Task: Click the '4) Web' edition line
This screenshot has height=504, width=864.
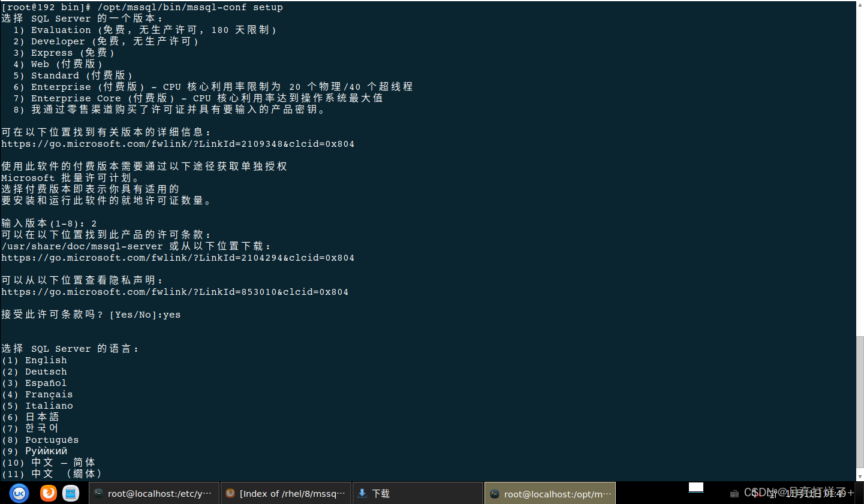Action: tap(58, 64)
